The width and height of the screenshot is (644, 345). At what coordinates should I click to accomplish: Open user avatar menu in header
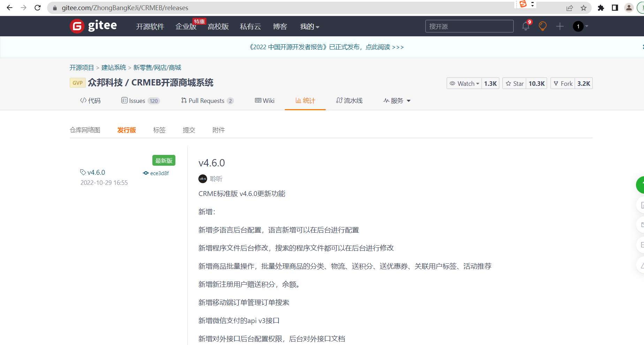point(580,26)
